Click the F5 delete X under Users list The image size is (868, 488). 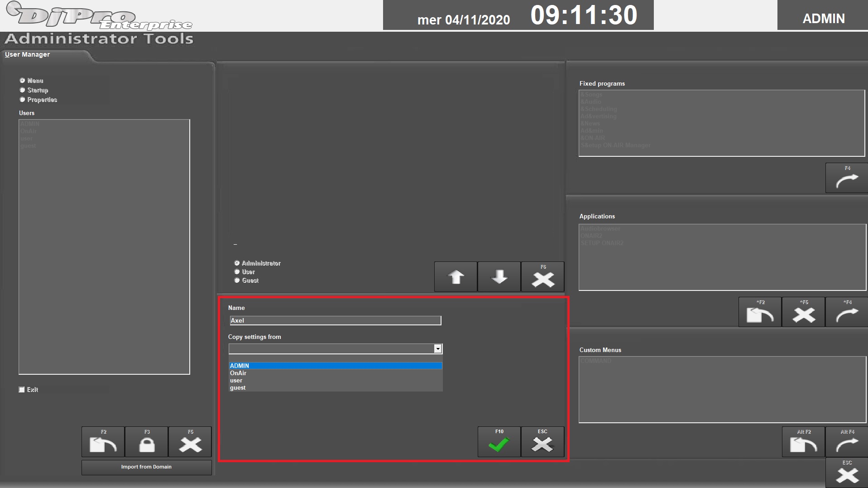click(190, 442)
